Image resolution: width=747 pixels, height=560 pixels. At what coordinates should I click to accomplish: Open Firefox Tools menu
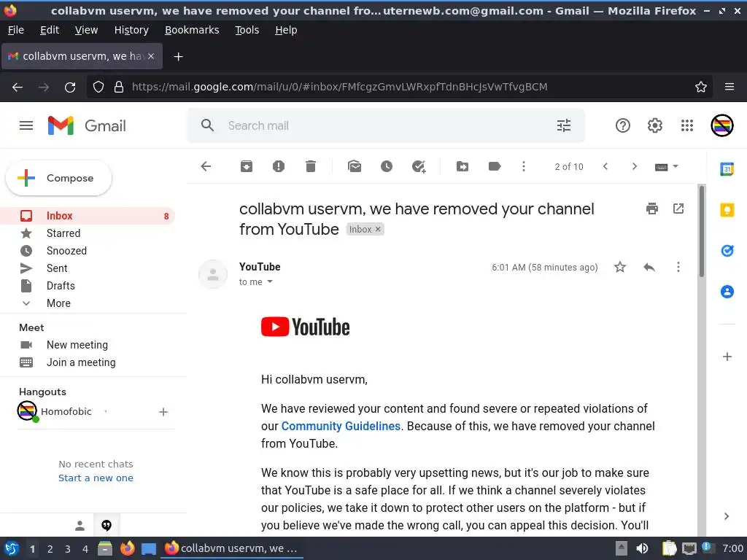[x=247, y=30]
